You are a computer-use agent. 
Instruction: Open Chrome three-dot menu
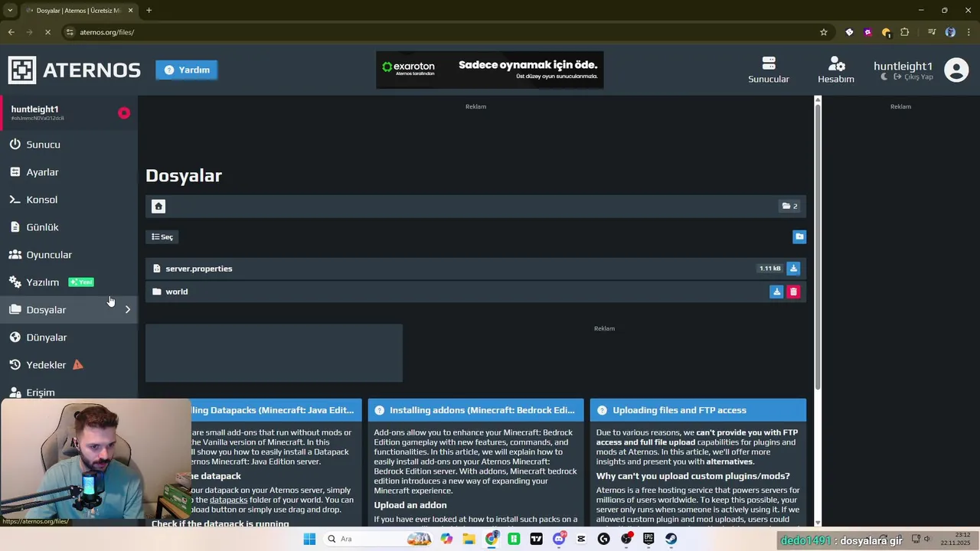point(969,32)
